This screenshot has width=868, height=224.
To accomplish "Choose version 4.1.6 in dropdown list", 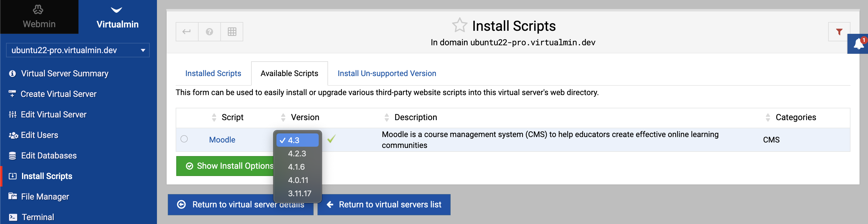I will click(297, 167).
